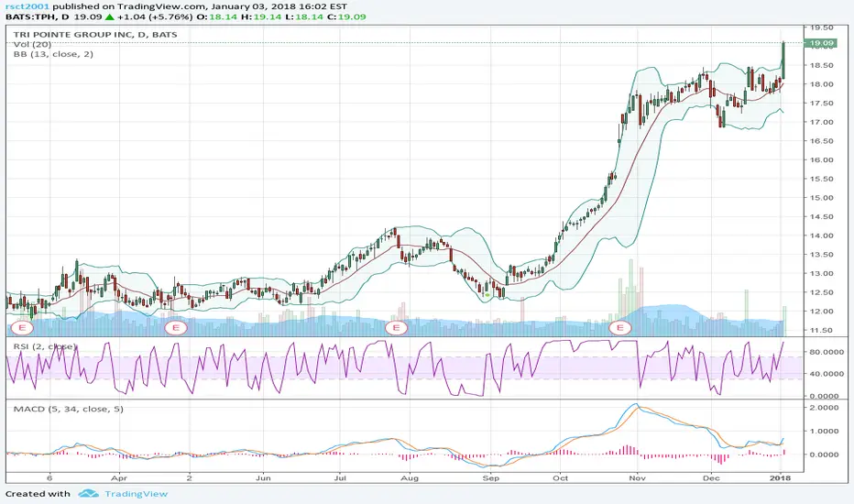This screenshot has height=504, width=854.
Task: Click the 2.0000 MACD axis label
Action: click(824, 408)
